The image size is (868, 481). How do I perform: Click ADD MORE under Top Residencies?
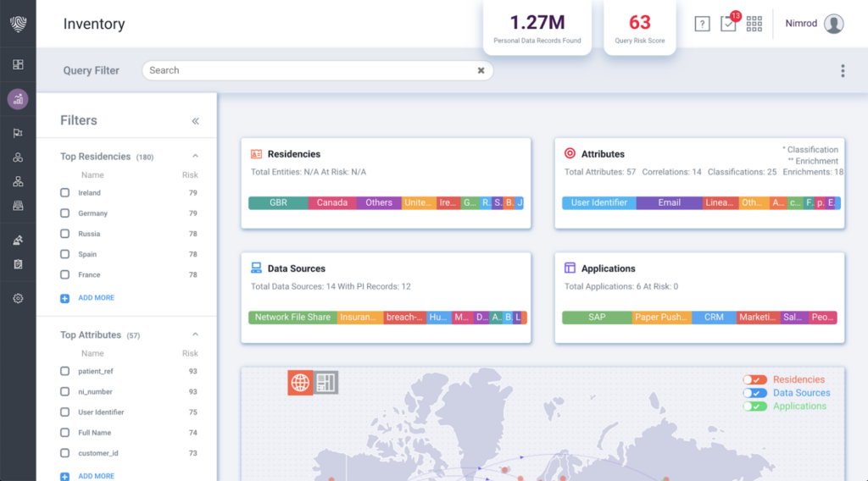tap(96, 298)
